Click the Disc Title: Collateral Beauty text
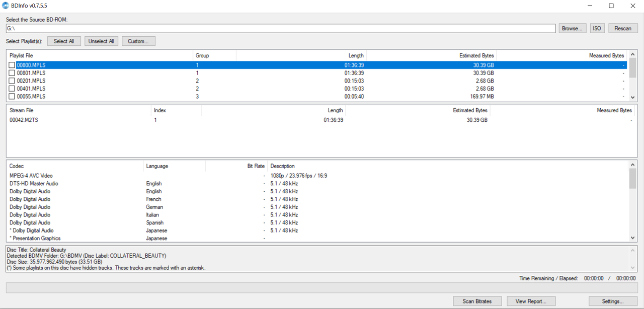 pos(37,250)
